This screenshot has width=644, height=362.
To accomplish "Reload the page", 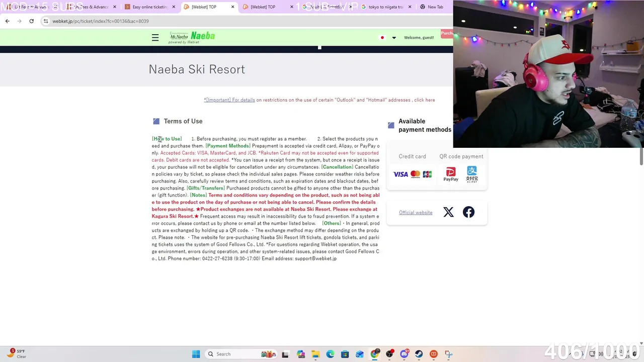I will pyautogui.click(x=31, y=21).
